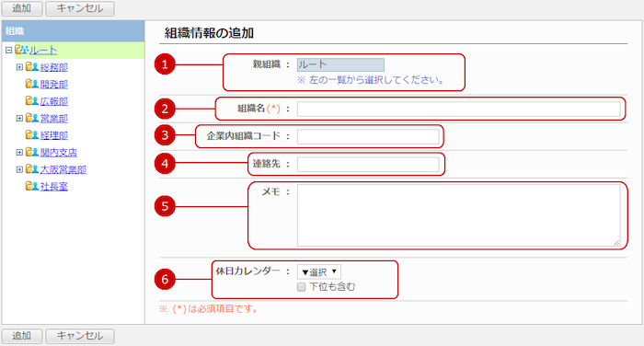This screenshot has height=346, width=644.
Task: Click the 開発部 folder icon
Action: [x=32, y=85]
